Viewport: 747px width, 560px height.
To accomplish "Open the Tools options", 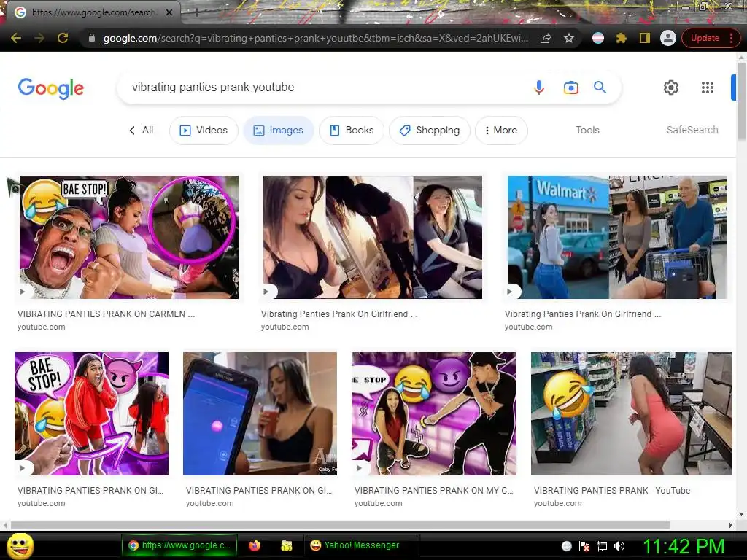I will tap(587, 130).
